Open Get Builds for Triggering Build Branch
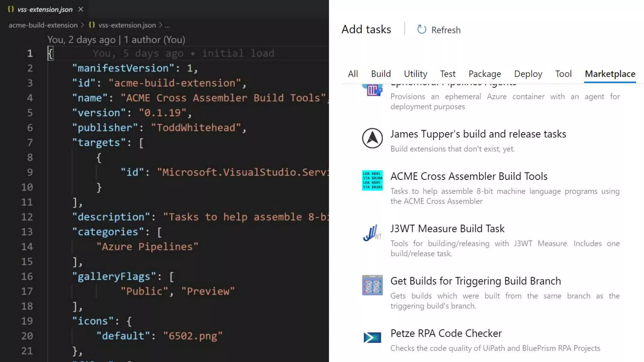 coord(475,281)
